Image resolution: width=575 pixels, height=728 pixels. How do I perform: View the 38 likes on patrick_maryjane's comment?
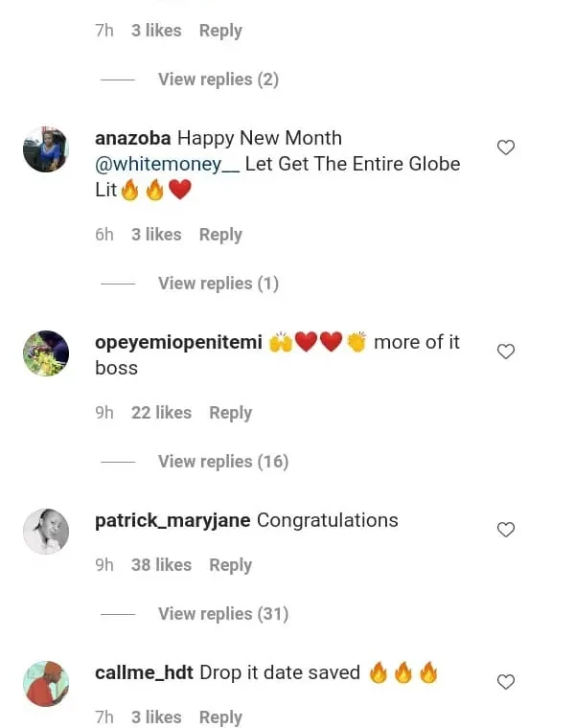tap(161, 565)
